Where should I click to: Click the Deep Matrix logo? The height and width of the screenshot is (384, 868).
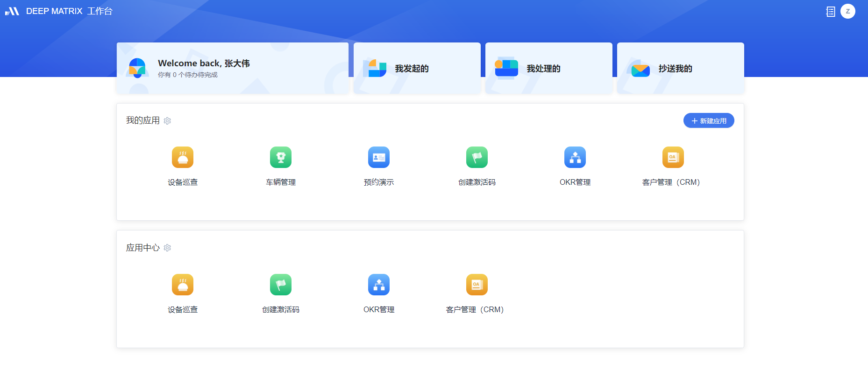12,11
